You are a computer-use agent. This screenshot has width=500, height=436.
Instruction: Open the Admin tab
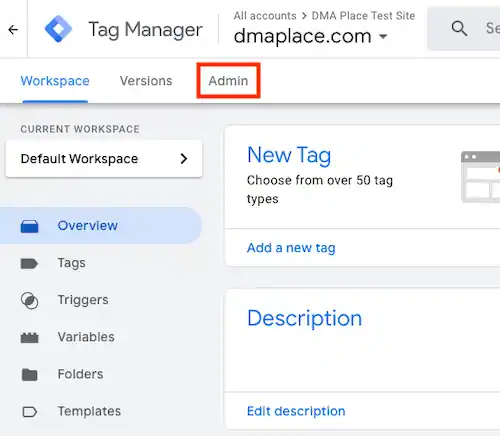(x=228, y=81)
